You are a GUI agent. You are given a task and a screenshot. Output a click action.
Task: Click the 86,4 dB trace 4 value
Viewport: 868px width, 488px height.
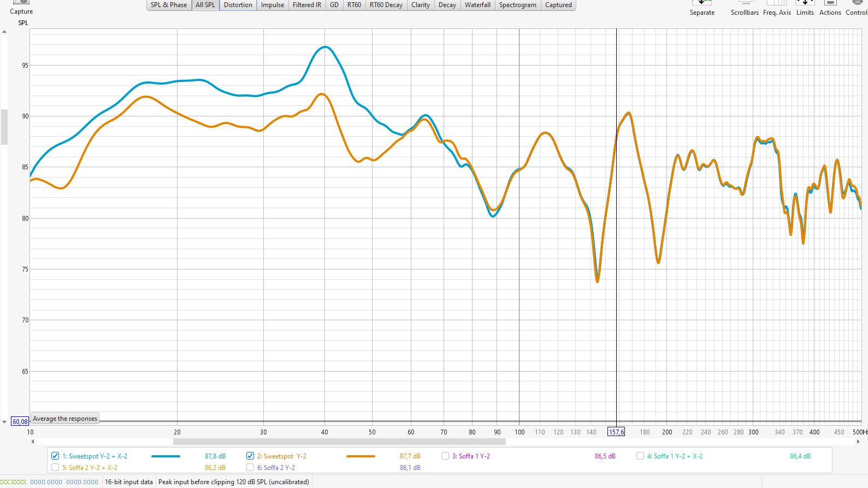click(800, 456)
